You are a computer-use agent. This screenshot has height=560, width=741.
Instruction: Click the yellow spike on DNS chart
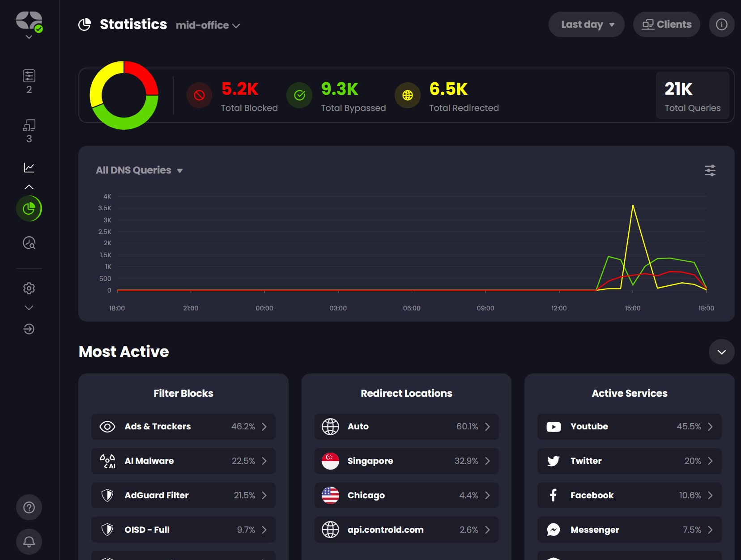tap(633, 206)
